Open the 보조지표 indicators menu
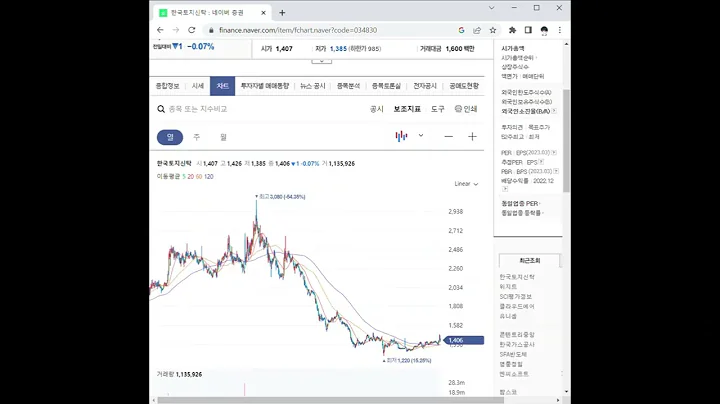 pyautogui.click(x=407, y=109)
